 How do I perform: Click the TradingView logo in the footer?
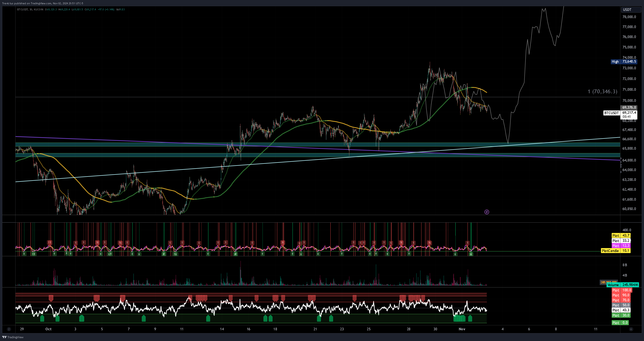click(13, 337)
